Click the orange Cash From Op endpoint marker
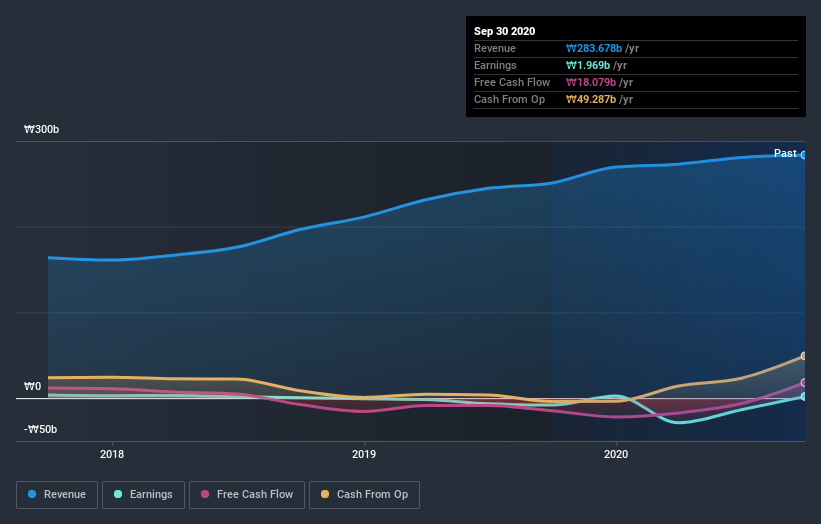Screen dimensions: 821x524 coord(804,356)
